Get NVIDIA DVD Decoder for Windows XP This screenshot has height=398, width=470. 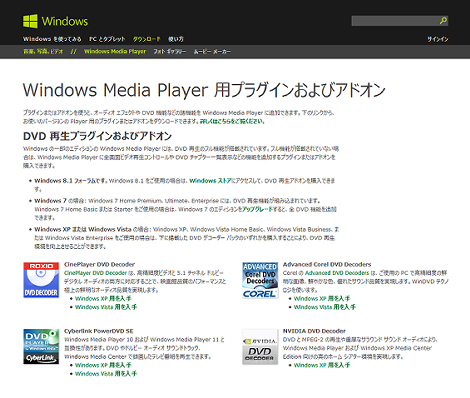click(322, 365)
